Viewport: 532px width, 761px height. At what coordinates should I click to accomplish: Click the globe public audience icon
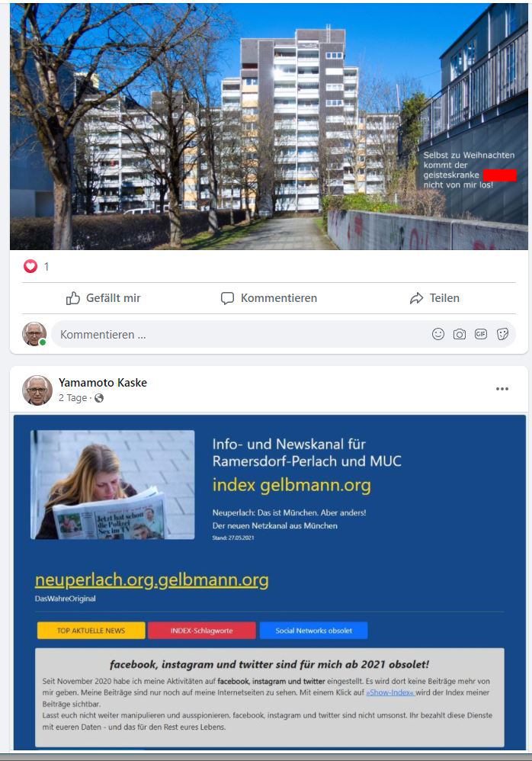99,398
